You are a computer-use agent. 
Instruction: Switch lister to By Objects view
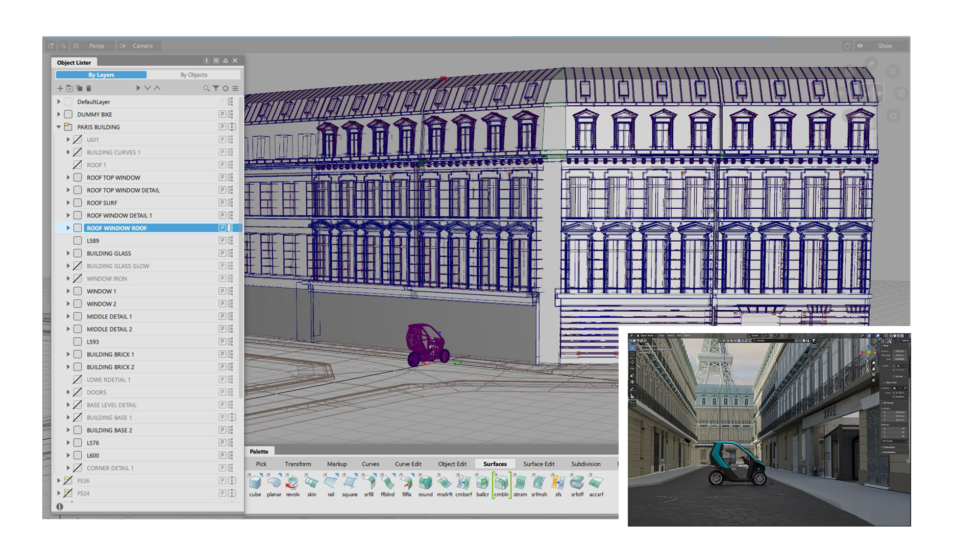click(x=193, y=75)
